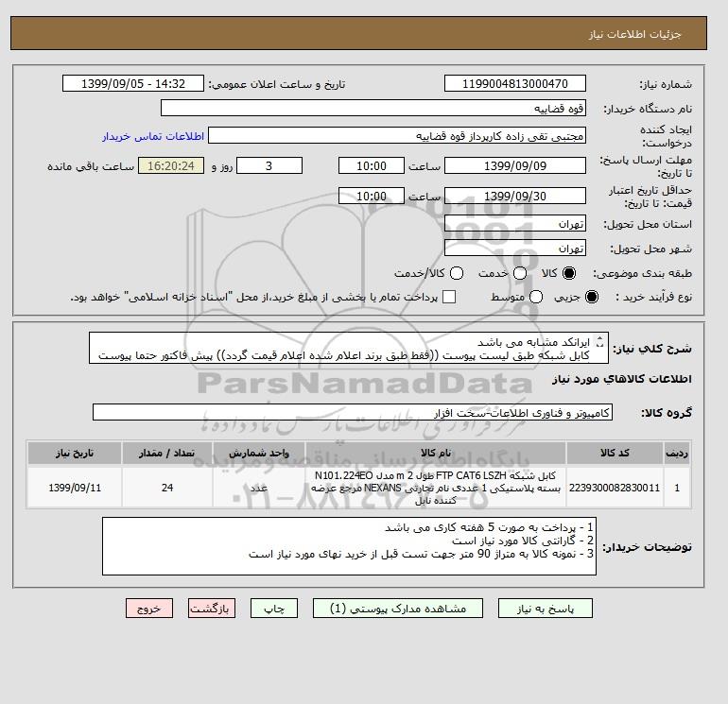
Task: Click the goods group field کامپیوتر و فناوری اطلاعات
Action: click(x=353, y=412)
